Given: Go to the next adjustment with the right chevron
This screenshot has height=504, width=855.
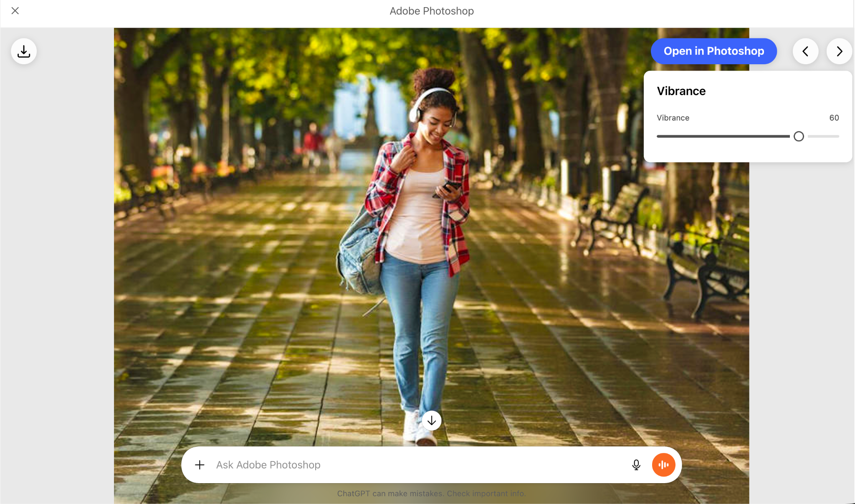Looking at the screenshot, I should click(839, 51).
